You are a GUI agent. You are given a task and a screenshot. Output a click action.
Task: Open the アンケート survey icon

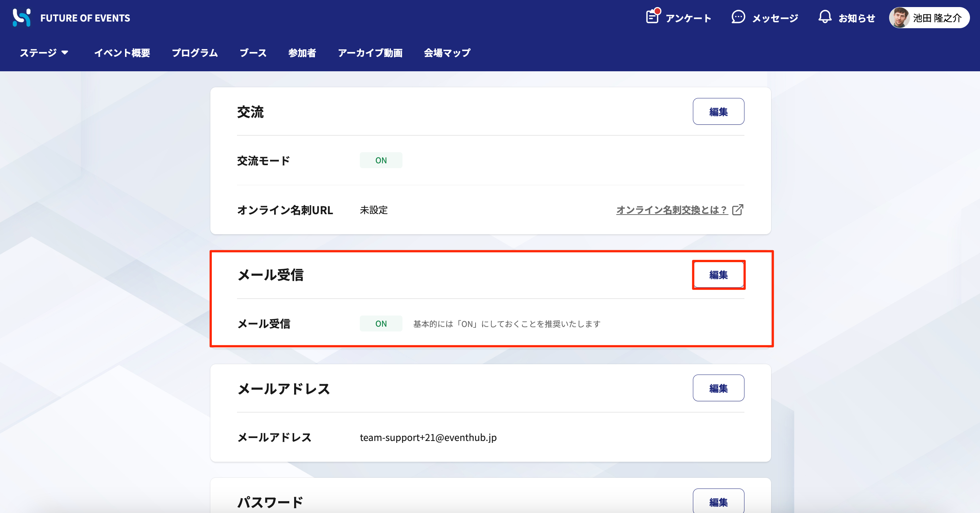point(653,16)
